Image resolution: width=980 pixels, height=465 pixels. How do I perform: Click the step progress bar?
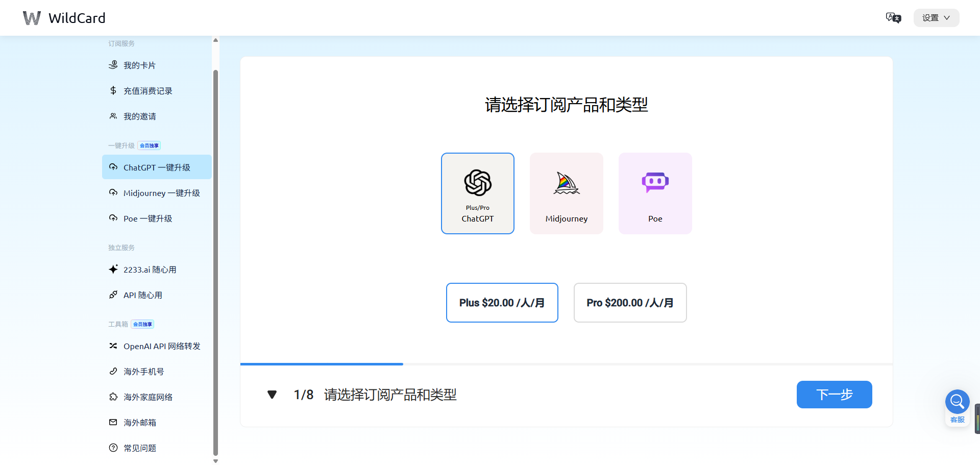567,364
